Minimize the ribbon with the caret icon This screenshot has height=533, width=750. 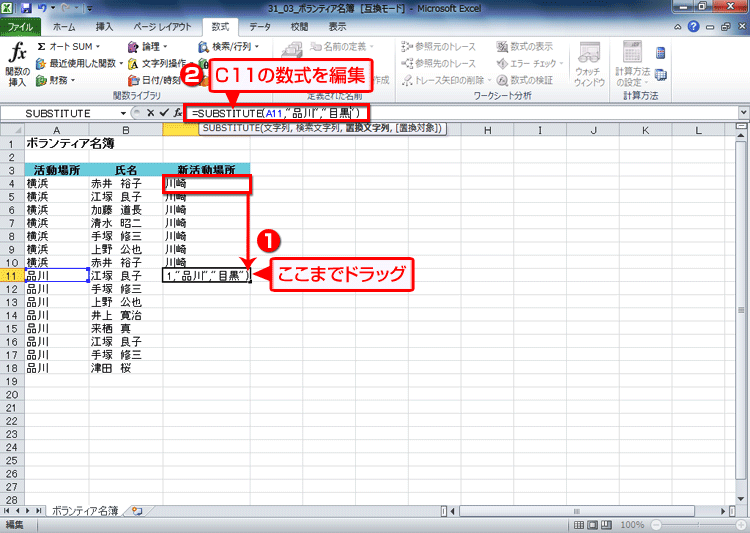[x=678, y=27]
